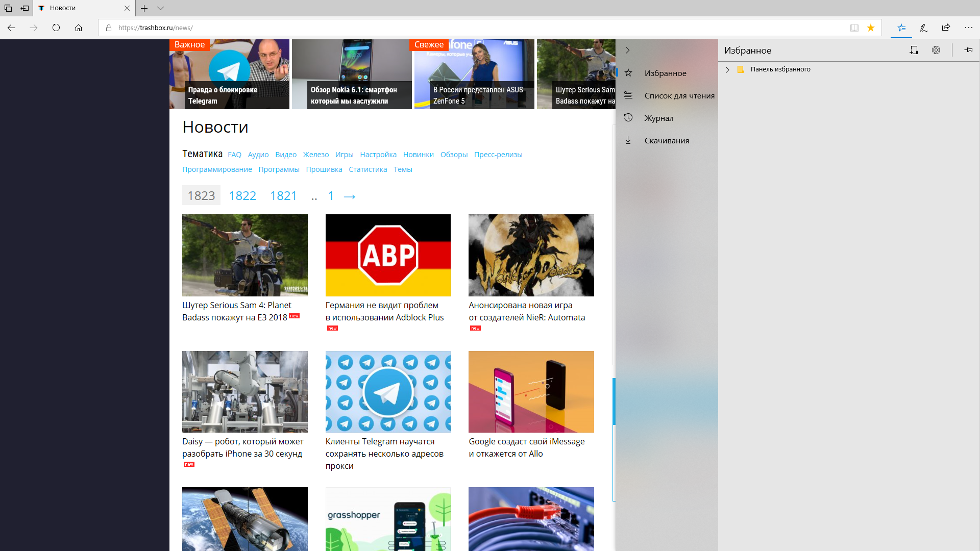Open the Видео topic link
This screenshot has height=551, width=980.
(x=285, y=155)
